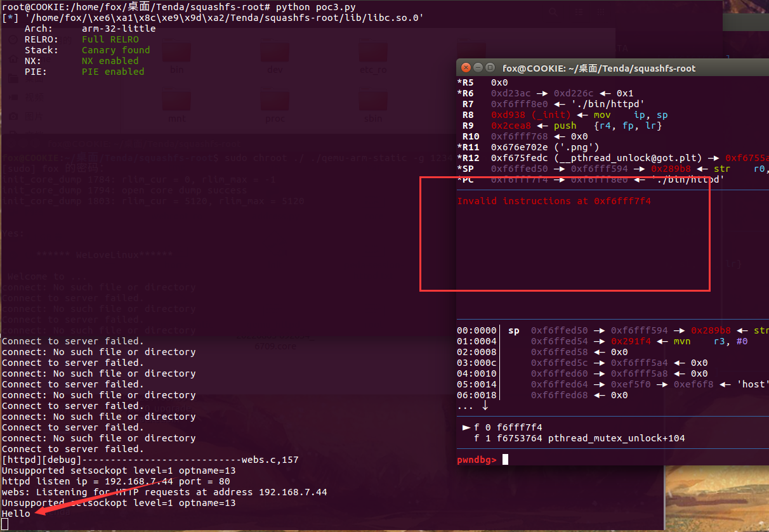769x532 pixels.
Task: Click the pwndbg terminal title bar text
Action: tap(599, 68)
